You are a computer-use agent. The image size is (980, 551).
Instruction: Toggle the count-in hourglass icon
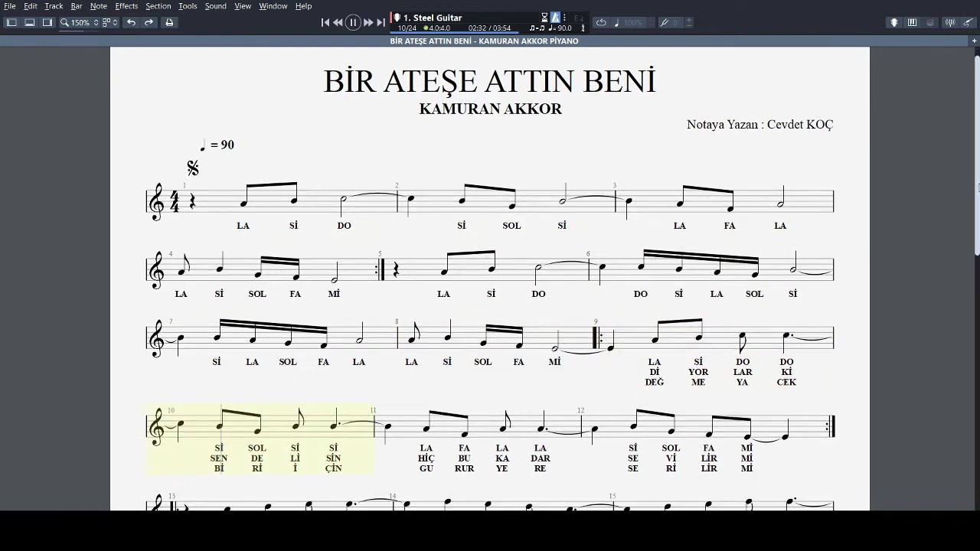pos(544,18)
